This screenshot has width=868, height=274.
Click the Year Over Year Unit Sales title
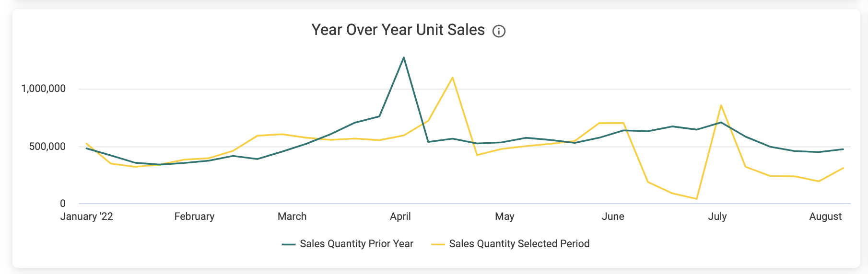point(398,30)
